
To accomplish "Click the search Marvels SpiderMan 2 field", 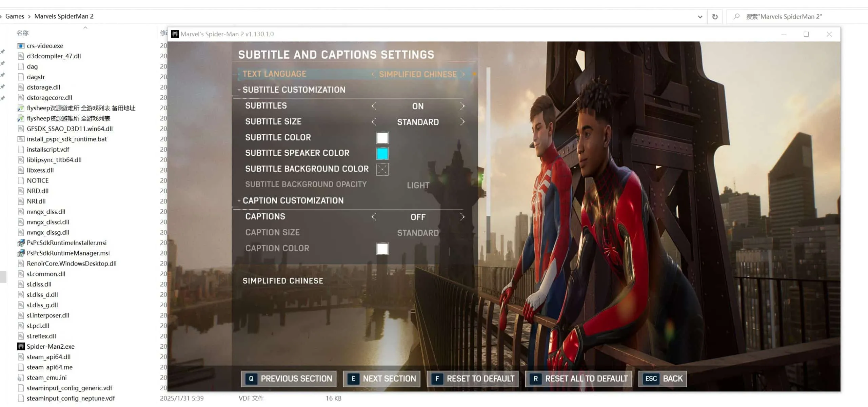I will click(x=797, y=17).
